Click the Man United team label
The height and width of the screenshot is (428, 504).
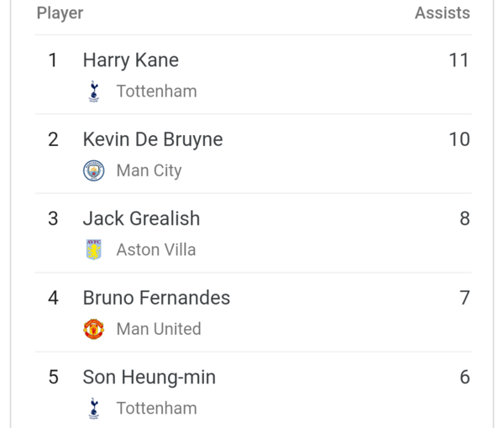(159, 329)
